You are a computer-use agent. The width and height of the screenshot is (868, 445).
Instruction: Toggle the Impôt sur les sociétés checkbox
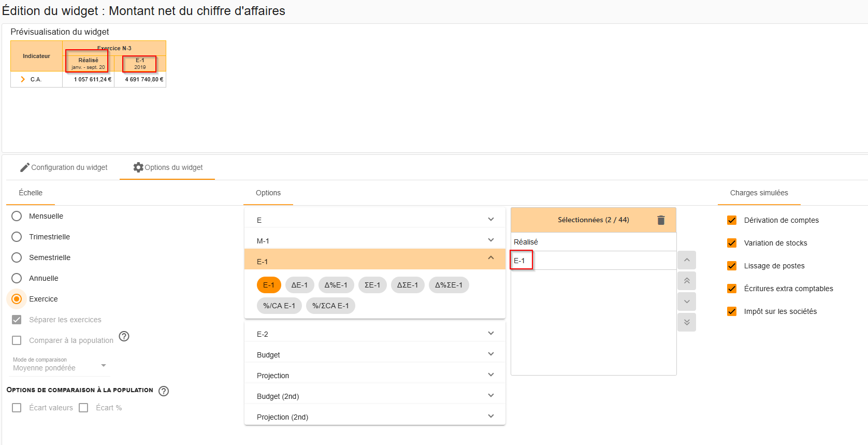pyautogui.click(x=732, y=311)
